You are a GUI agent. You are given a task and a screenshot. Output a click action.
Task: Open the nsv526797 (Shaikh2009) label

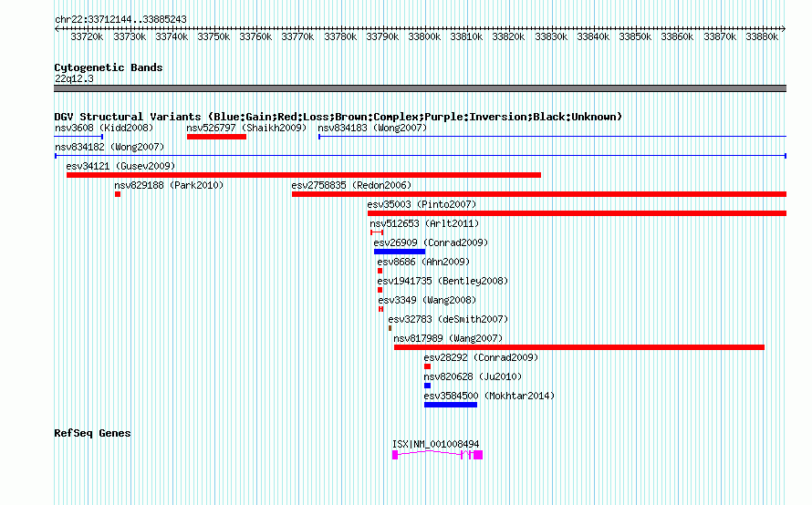(246, 128)
